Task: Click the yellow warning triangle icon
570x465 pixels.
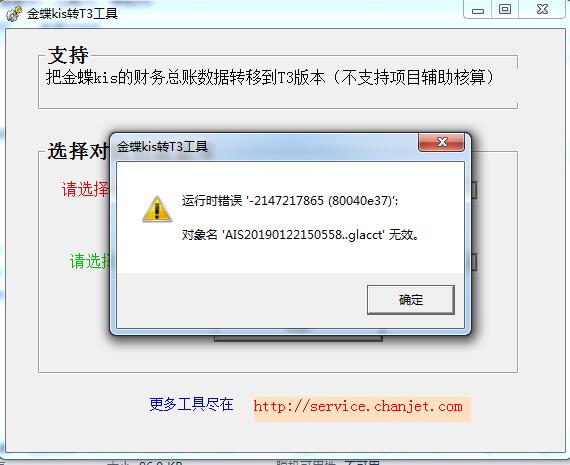Action: 157,209
